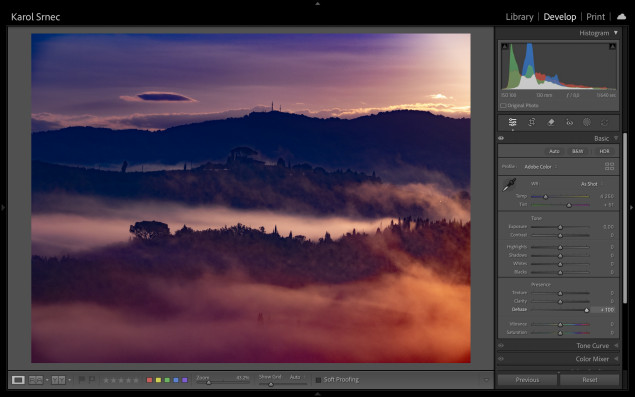Open the Masking tool

pyautogui.click(x=586, y=122)
